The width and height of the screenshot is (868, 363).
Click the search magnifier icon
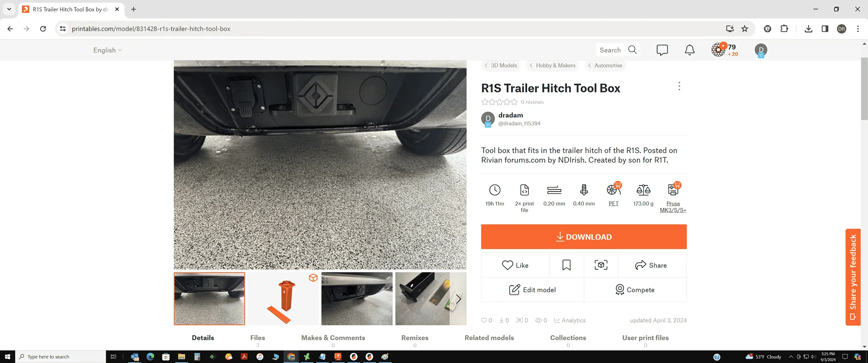click(632, 50)
